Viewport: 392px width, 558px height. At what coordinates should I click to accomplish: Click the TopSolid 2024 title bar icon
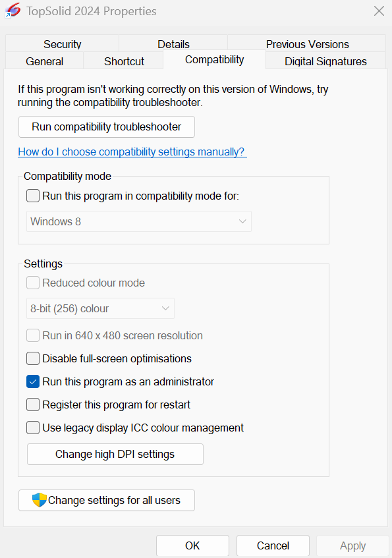[13, 11]
